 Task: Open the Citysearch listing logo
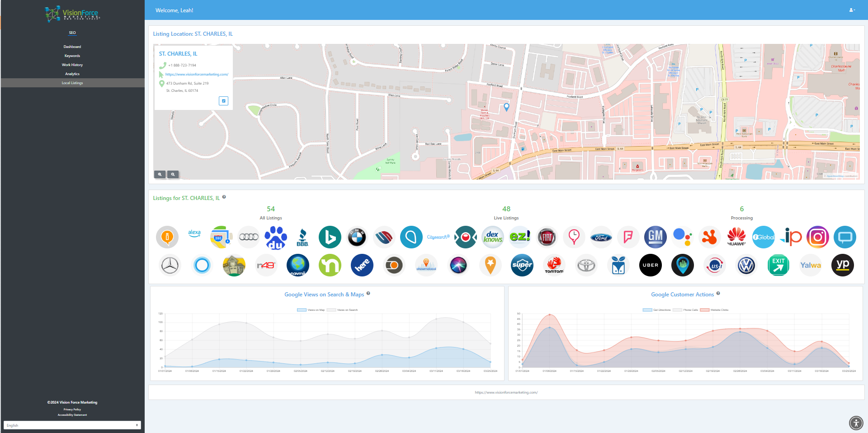(x=438, y=237)
